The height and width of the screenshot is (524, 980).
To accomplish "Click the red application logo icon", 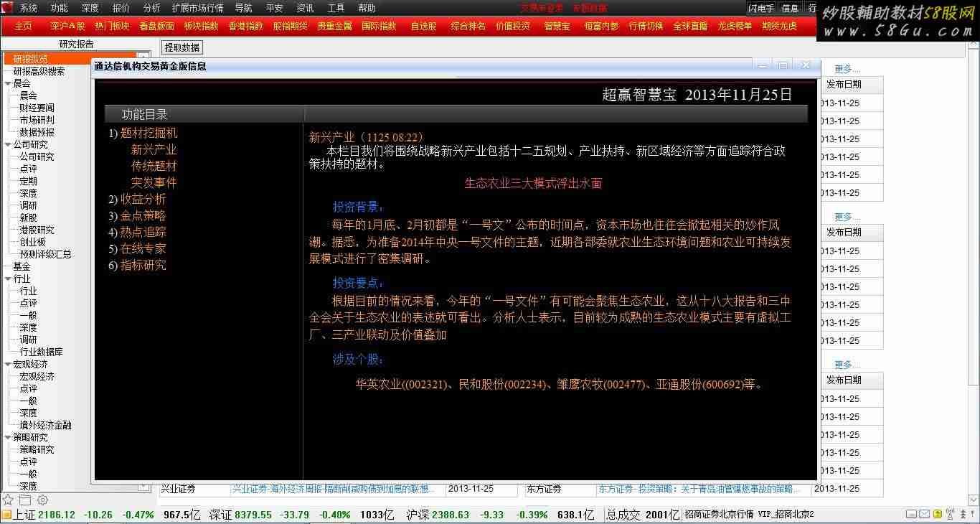I will (6, 8).
